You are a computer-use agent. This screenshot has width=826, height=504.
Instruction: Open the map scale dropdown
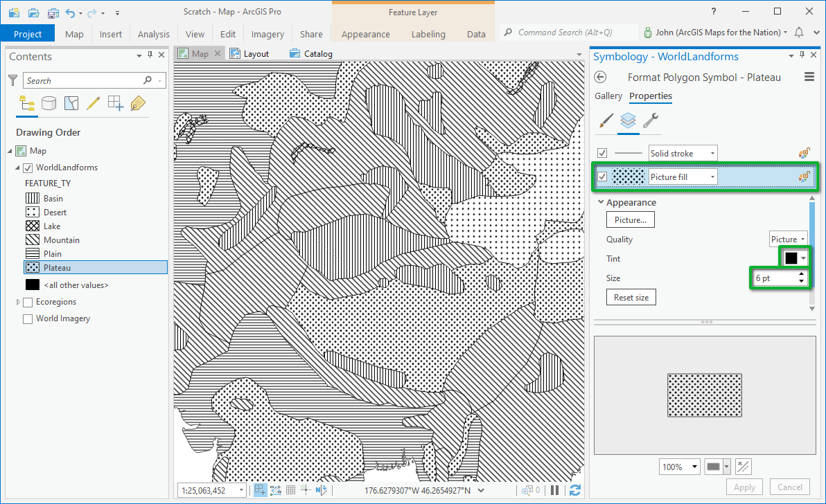click(241, 490)
